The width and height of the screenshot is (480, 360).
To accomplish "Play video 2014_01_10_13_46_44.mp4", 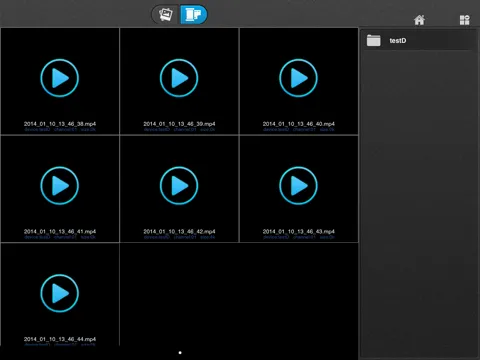I will (x=60, y=293).
